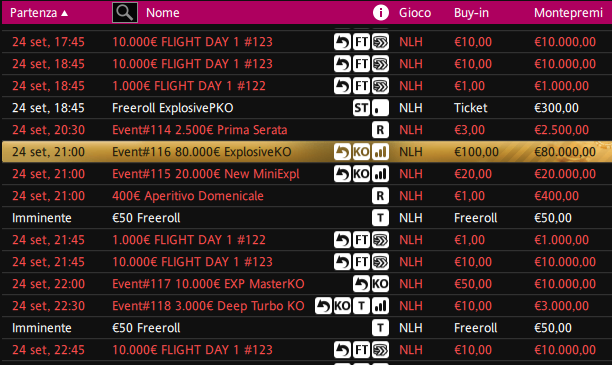Click the FT icon on 17:45 flight row
The height and width of the screenshot is (365, 612).
[361, 42]
